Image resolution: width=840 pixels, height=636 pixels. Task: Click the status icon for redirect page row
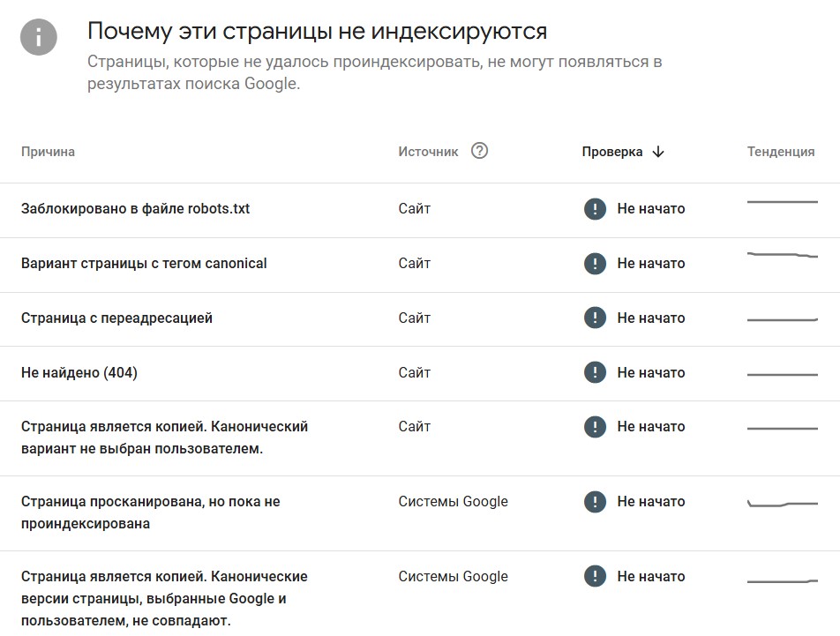(x=595, y=318)
